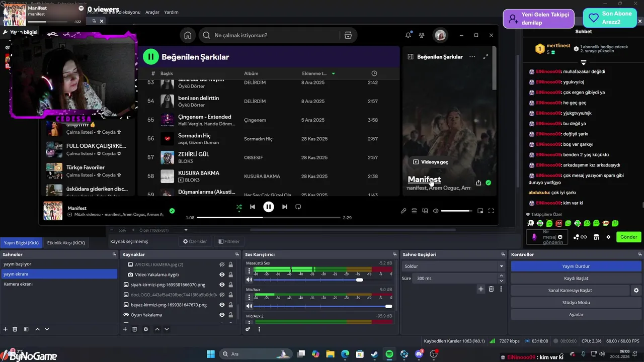This screenshot has height=362, width=644.
Task: Open Soldur transition dropdown
Action: [x=453, y=266]
